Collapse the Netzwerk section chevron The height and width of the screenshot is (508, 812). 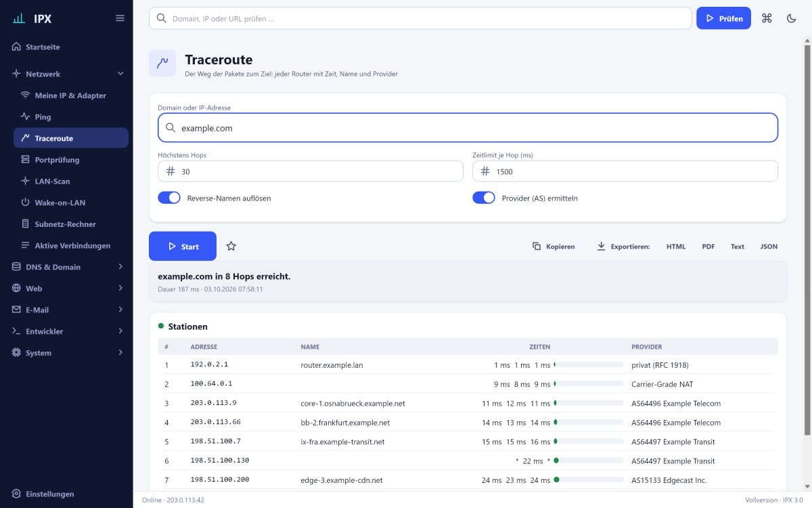120,74
